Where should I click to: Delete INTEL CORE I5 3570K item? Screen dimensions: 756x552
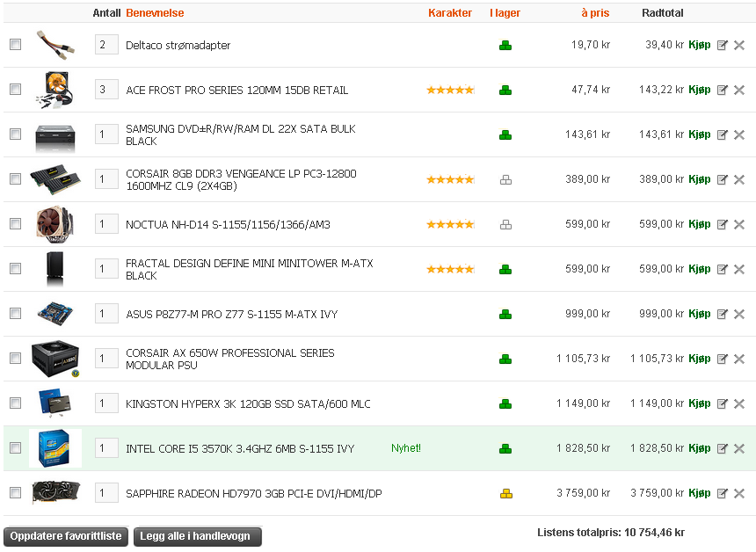click(x=739, y=449)
